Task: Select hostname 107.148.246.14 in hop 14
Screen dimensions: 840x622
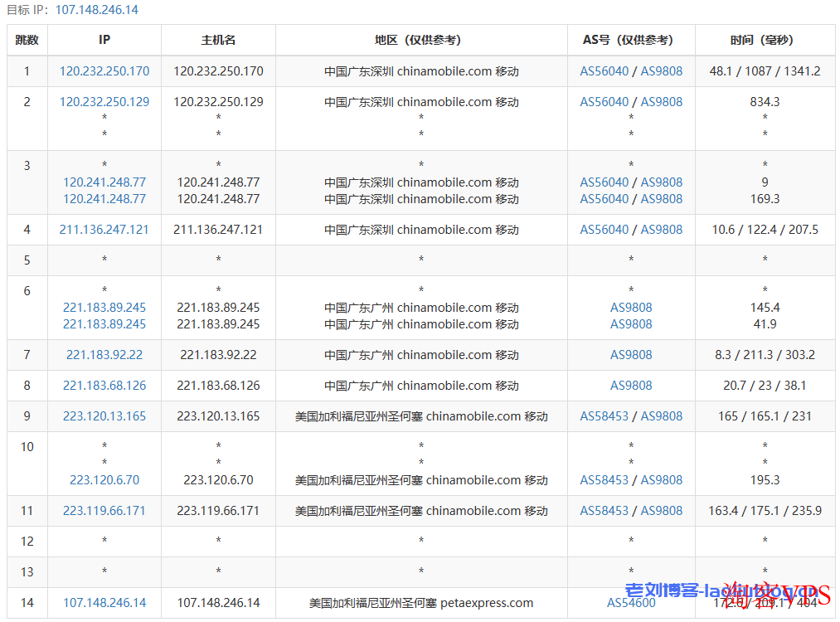Action: pyautogui.click(x=218, y=603)
